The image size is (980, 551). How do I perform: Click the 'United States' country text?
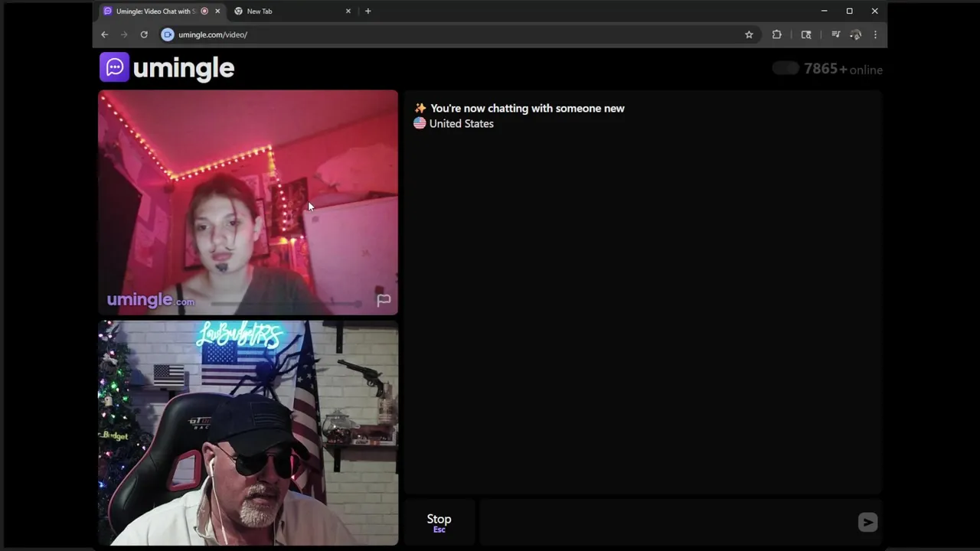pyautogui.click(x=462, y=123)
